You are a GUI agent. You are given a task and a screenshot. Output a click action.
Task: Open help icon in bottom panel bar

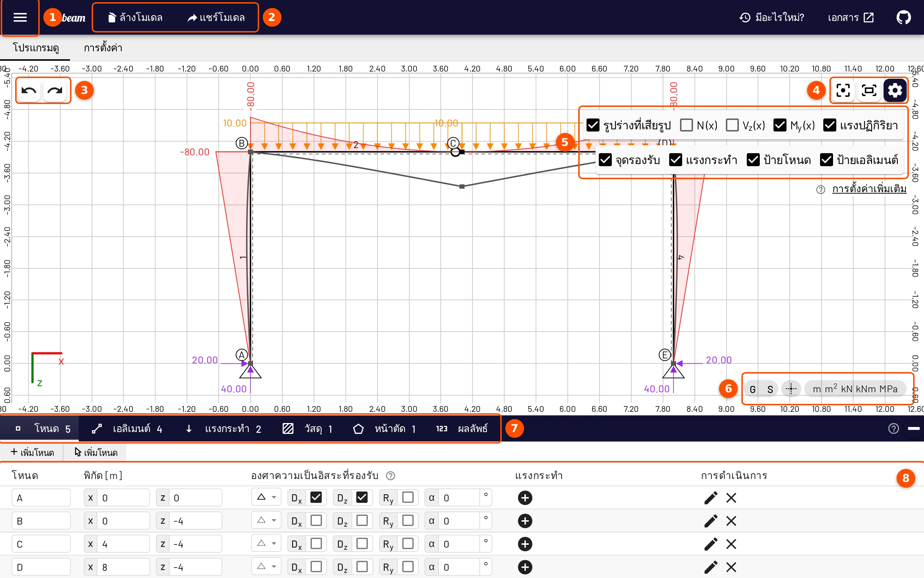[893, 428]
